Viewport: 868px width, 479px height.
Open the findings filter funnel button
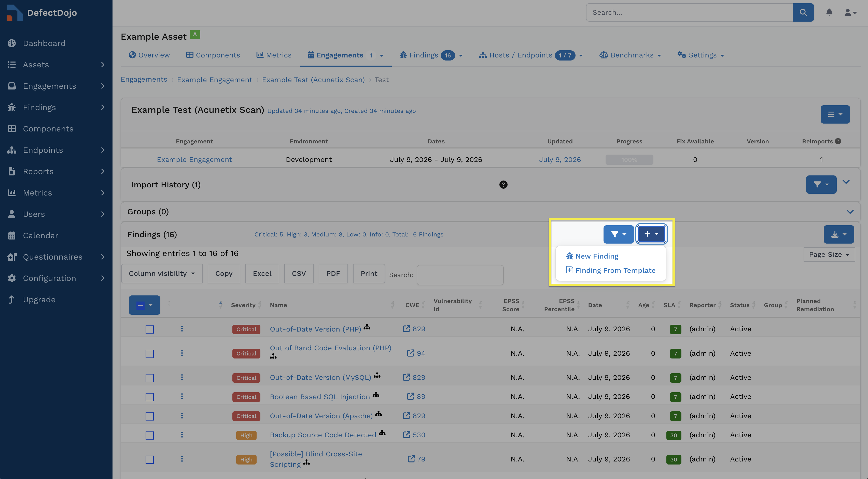[x=618, y=234]
